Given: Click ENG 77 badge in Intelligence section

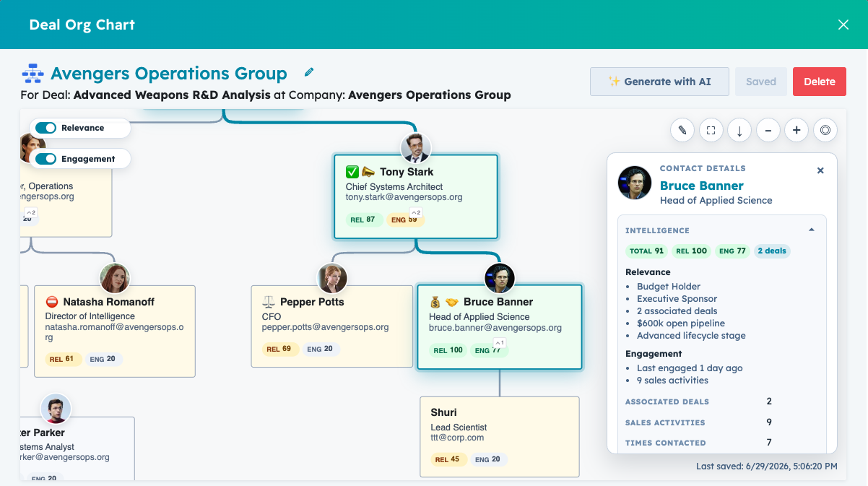Looking at the screenshot, I should [732, 251].
